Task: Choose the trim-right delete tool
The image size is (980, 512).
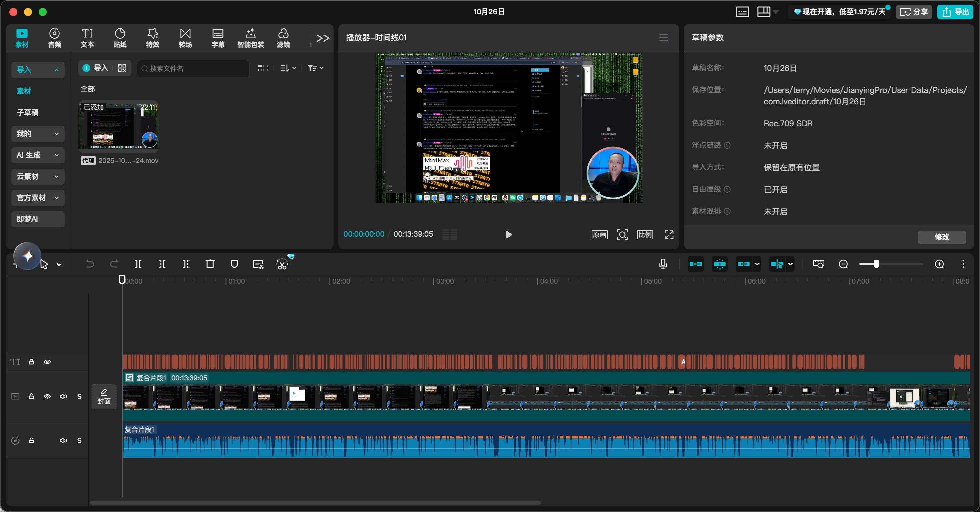Action: [x=186, y=264]
